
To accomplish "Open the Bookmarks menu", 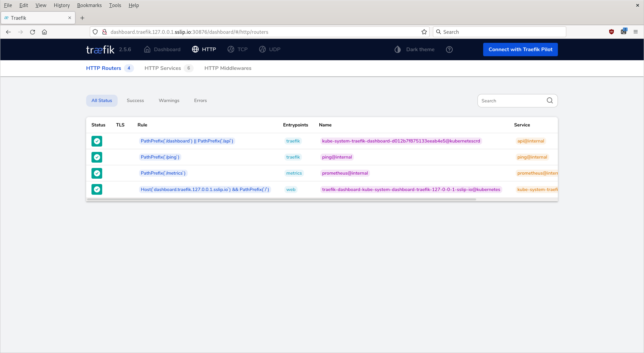I will [x=89, y=5].
